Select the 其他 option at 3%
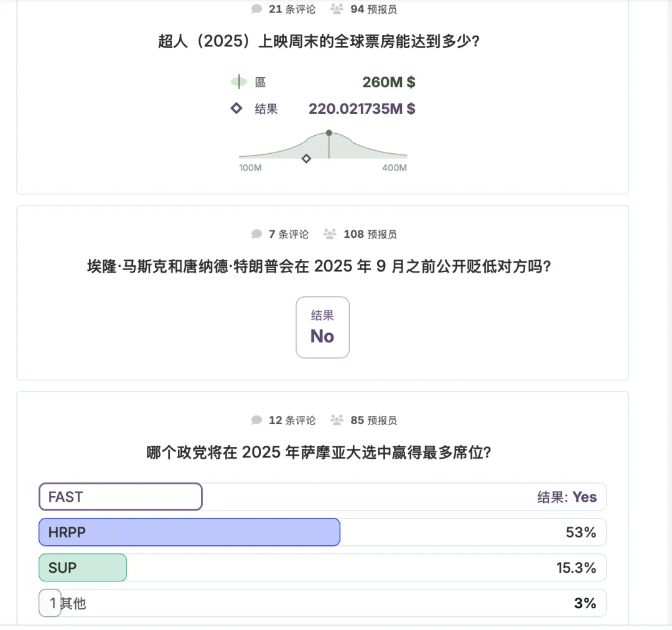672x630 pixels. [x=67, y=603]
